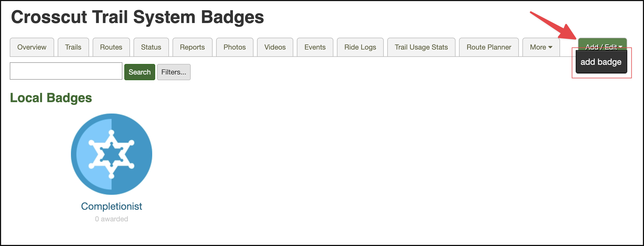Open the Reports tab
This screenshot has height=246, width=644.
[x=192, y=47]
